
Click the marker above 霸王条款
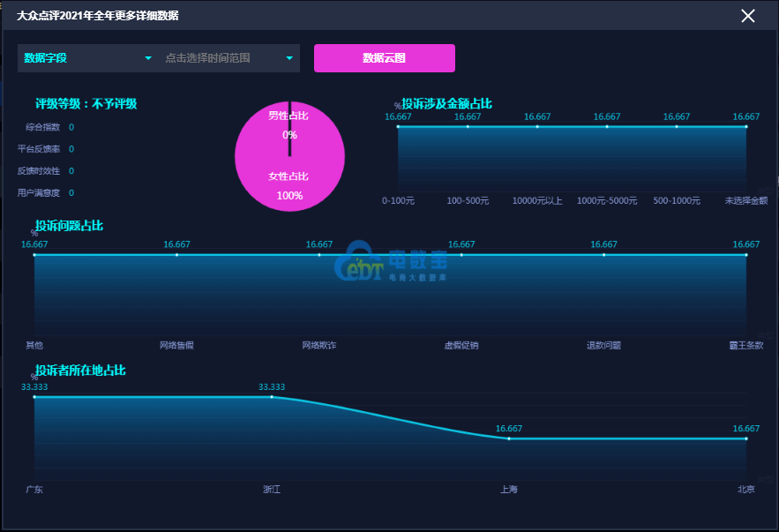pos(746,254)
